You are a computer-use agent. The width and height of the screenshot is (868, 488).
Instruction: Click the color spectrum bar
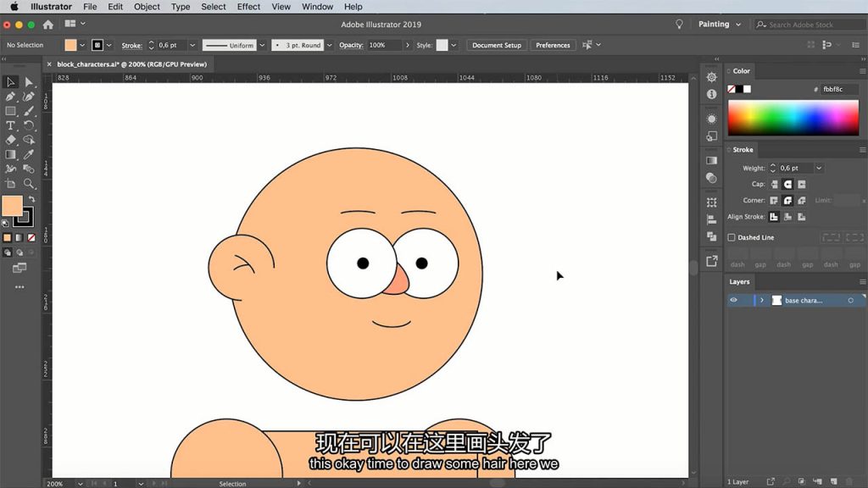(x=793, y=118)
